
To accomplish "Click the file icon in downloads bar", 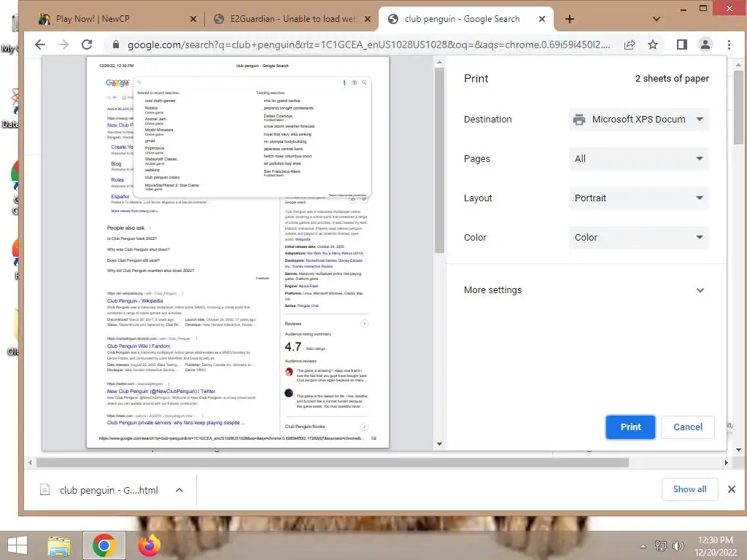I will coord(44,489).
